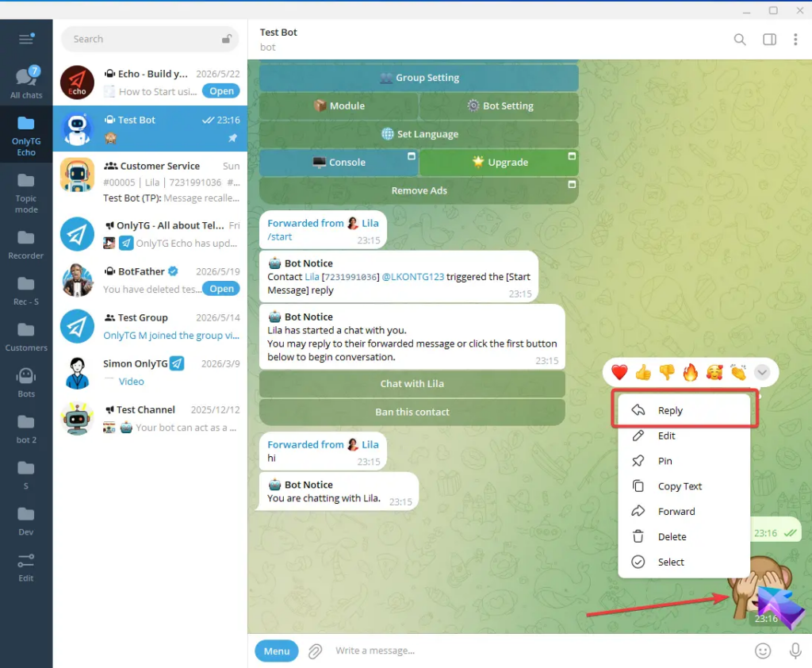Image resolution: width=812 pixels, height=668 pixels.
Task: Open the Bots folder
Action: (26, 383)
